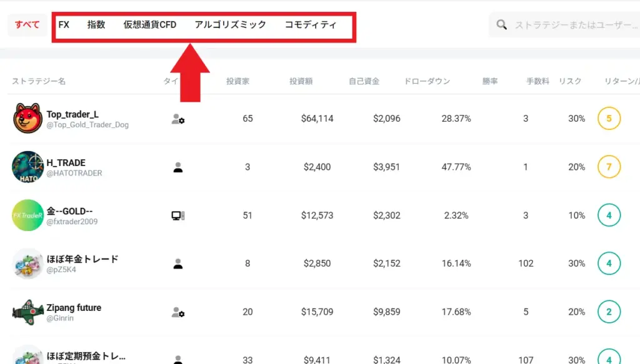
Task: Click the すべて filter button
Action: tap(26, 25)
